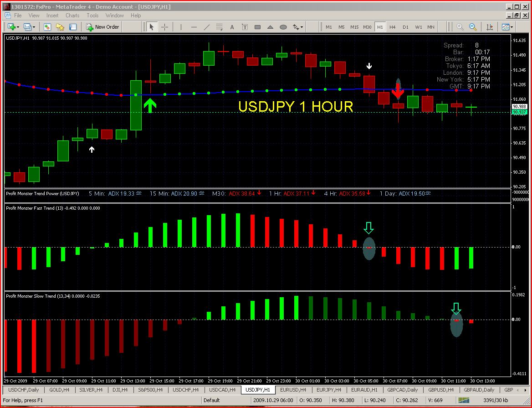Switch to the USDCAD,H4 chart tab

[x=222, y=390]
